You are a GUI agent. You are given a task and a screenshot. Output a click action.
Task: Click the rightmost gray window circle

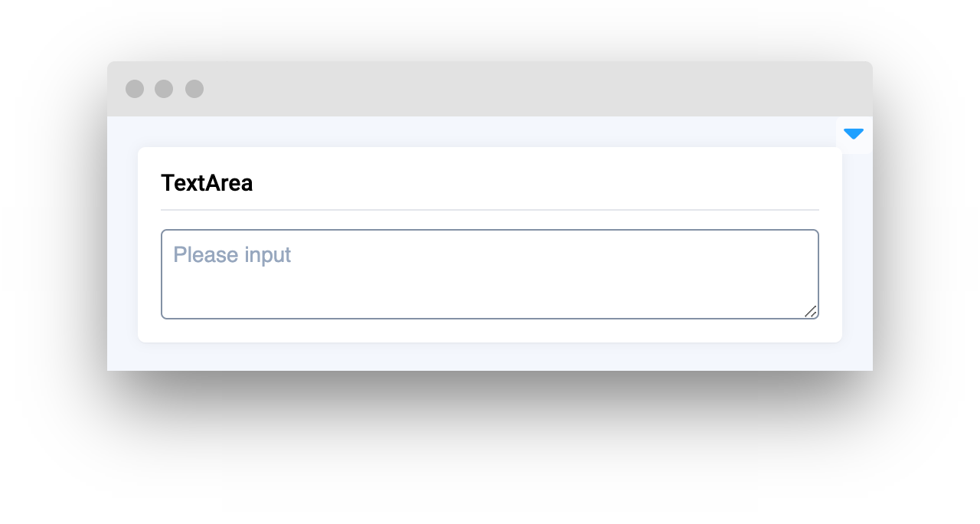(x=194, y=89)
